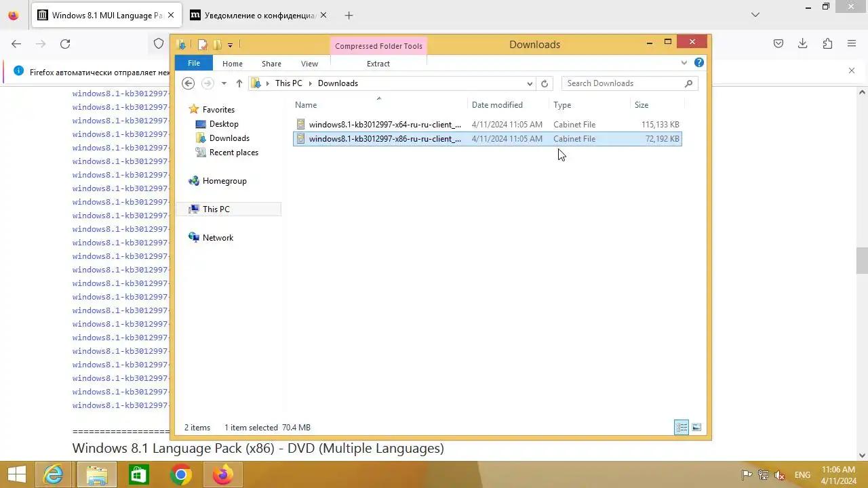Open Windows Store from taskbar

138,475
